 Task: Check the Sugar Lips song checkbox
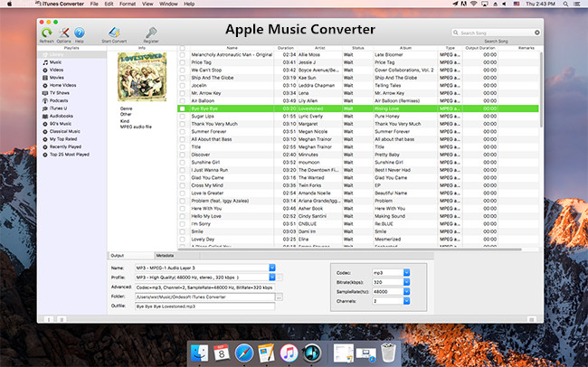182,117
